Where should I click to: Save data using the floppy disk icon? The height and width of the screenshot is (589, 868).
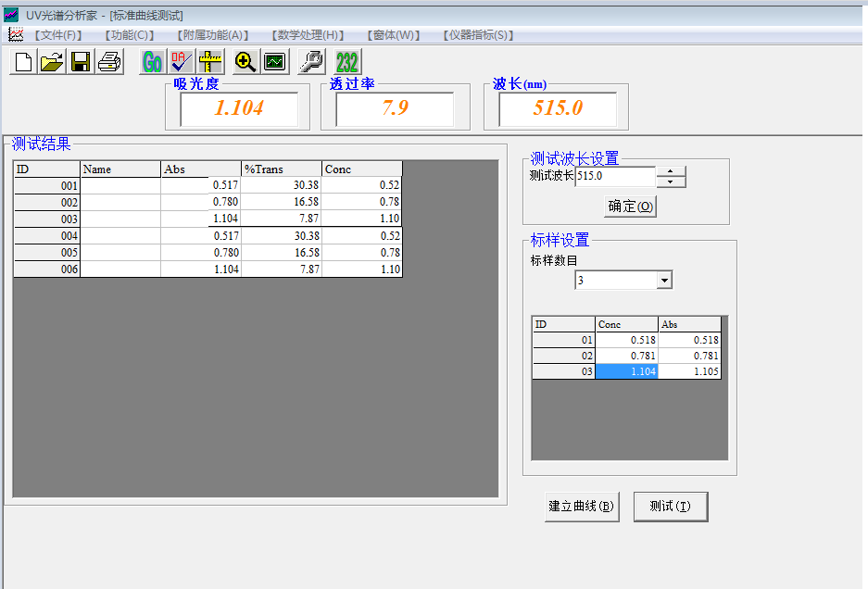tap(81, 62)
